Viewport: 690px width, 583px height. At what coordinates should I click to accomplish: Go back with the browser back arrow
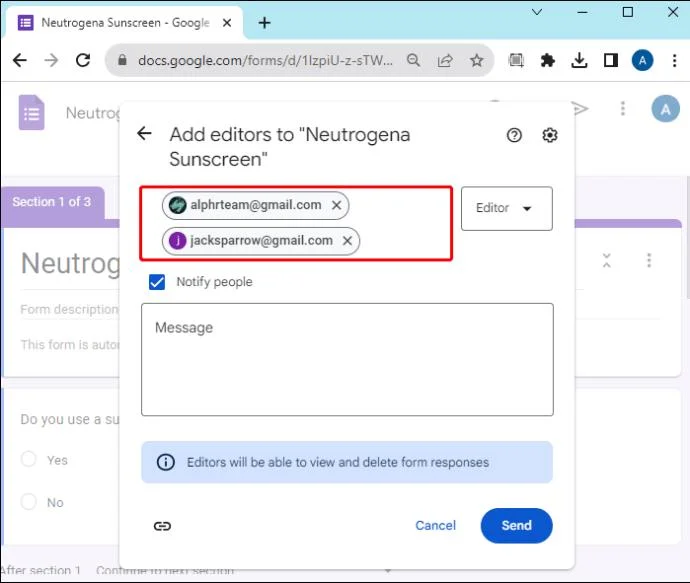(20, 60)
